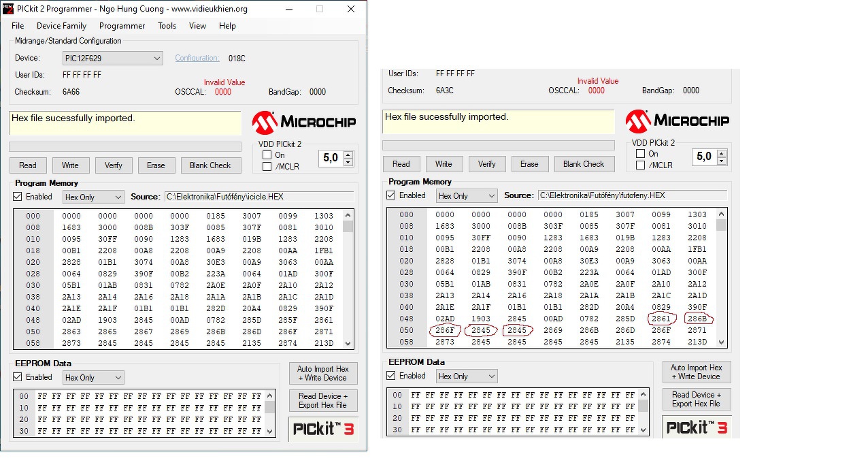Click EEPROM scrollbar down arrow, left window
Image resolution: width=868 pixels, height=467 pixels.
click(x=270, y=431)
